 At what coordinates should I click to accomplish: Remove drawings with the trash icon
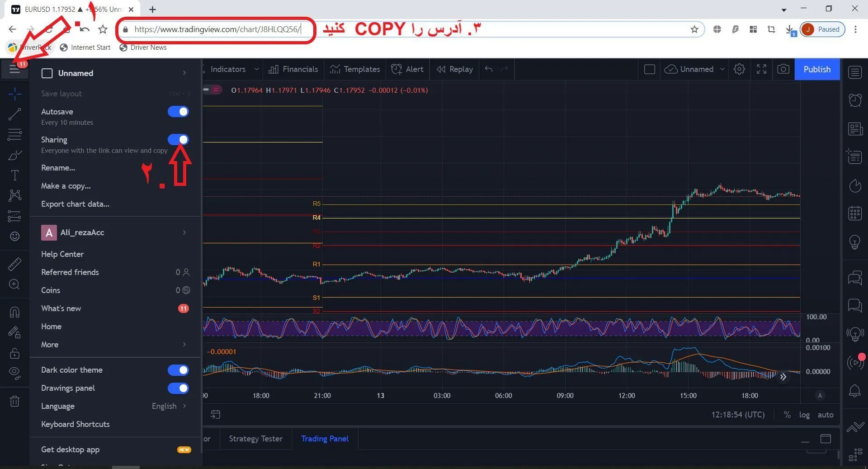tap(14, 401)
